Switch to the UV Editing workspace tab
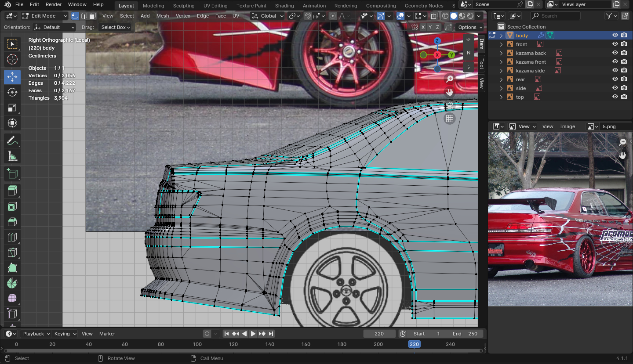 point(215,6)
